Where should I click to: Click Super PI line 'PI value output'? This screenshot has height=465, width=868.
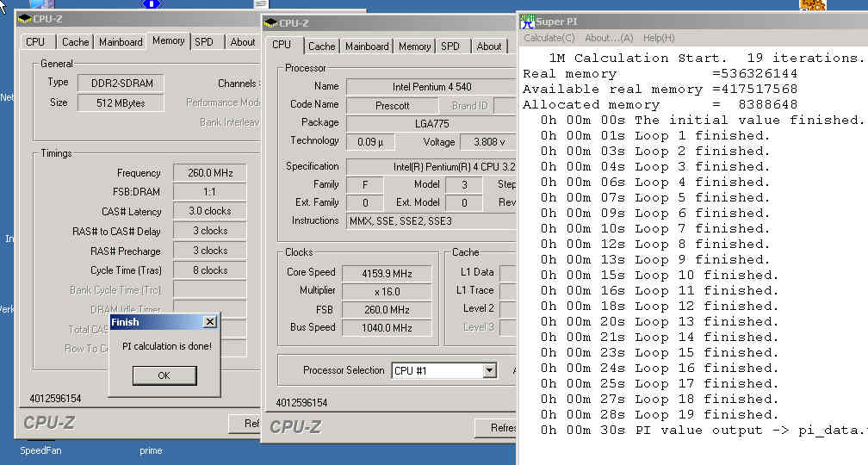(703, 431)
